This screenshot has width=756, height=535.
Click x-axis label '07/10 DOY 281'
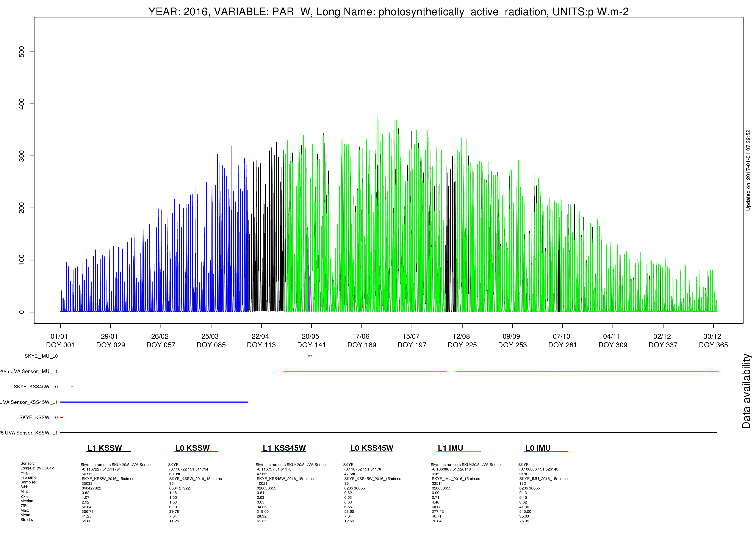tap(562, 341)
